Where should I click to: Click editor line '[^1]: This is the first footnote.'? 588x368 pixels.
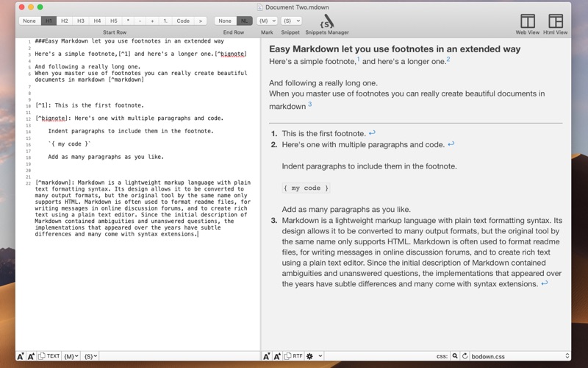point(90,105)
